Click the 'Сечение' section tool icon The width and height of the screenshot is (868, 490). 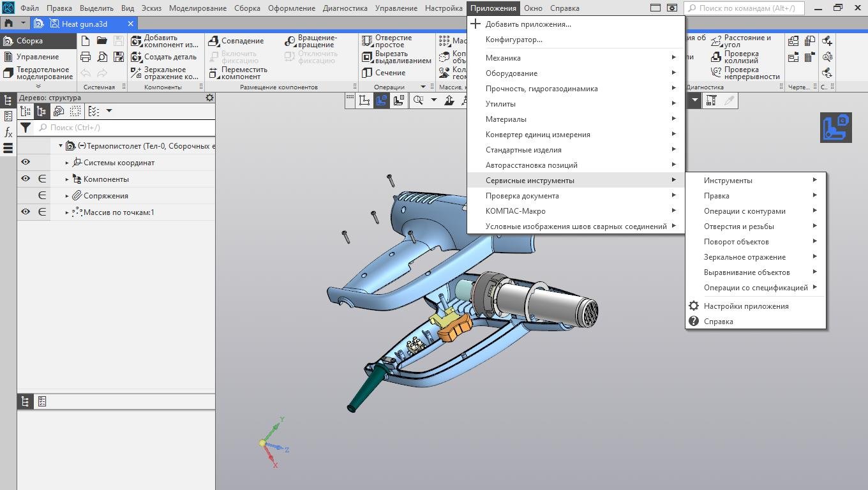[367, 73]
